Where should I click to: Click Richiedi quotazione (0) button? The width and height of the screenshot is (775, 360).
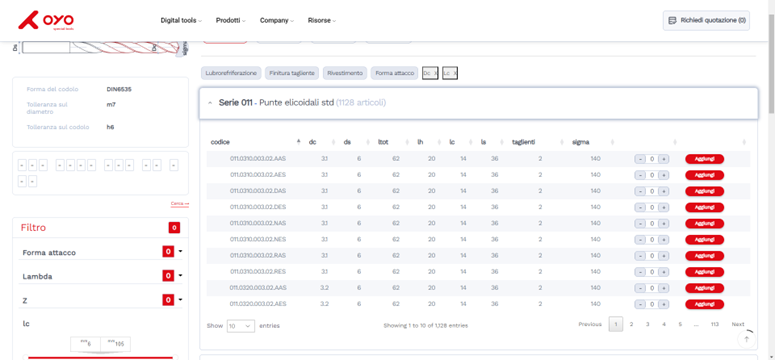tap(706, 21)
